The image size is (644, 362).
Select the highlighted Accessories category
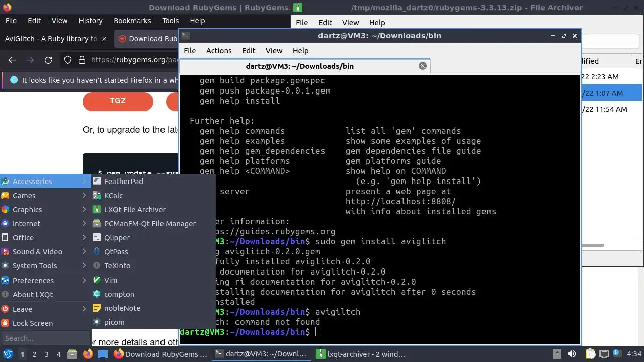point(45,182)
